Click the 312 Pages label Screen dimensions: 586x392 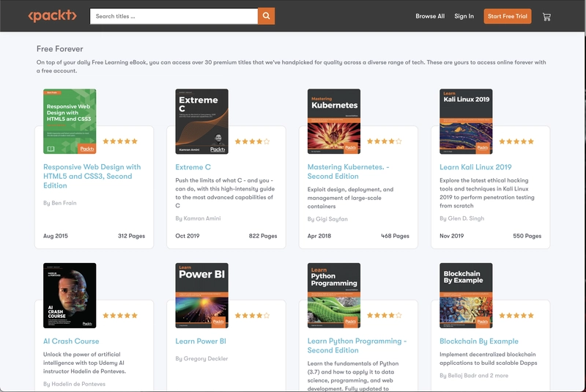point(132,236)
